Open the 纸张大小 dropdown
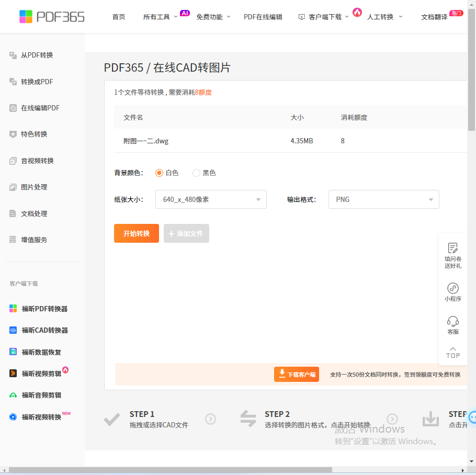 click(x=211, y=199)
